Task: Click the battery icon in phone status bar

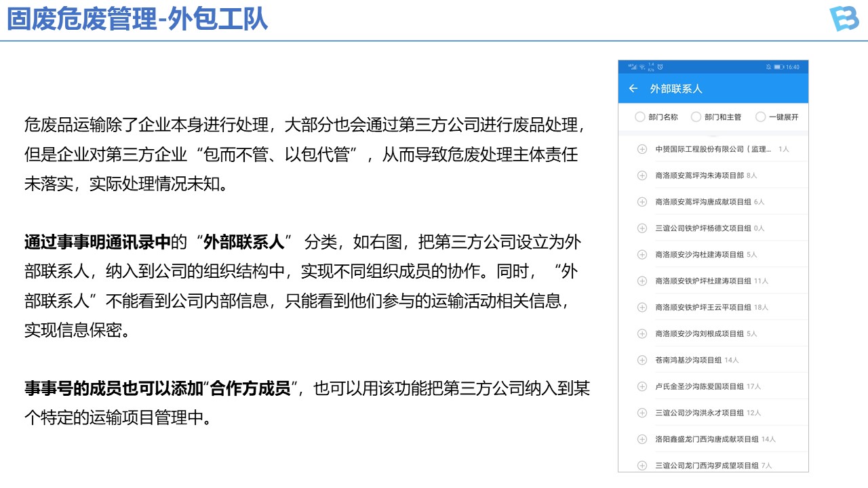Action: point(779,67)
